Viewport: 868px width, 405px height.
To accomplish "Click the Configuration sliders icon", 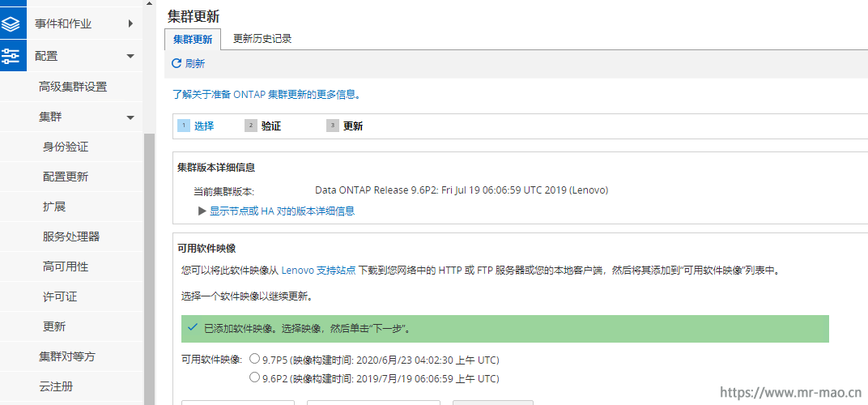I will 11,56.
